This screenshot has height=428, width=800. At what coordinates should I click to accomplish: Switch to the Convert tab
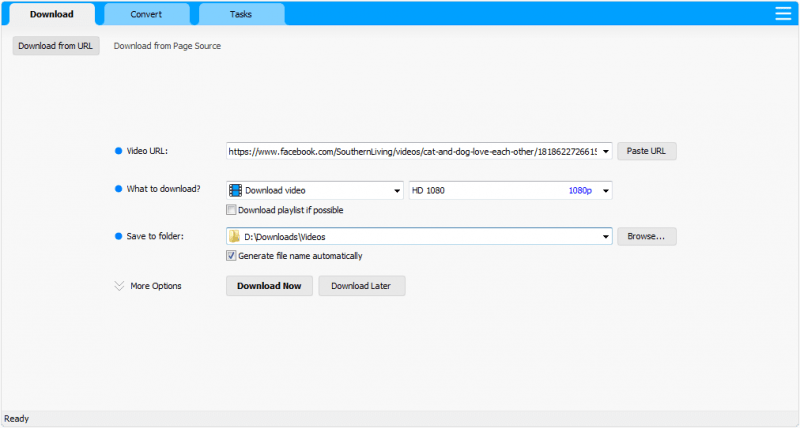click(x=146, y=15)
